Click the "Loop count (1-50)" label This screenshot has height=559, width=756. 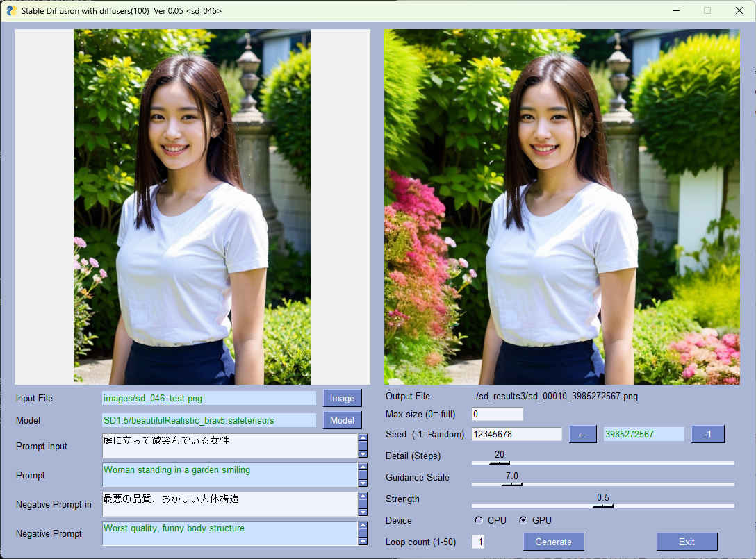click(420, 542)
